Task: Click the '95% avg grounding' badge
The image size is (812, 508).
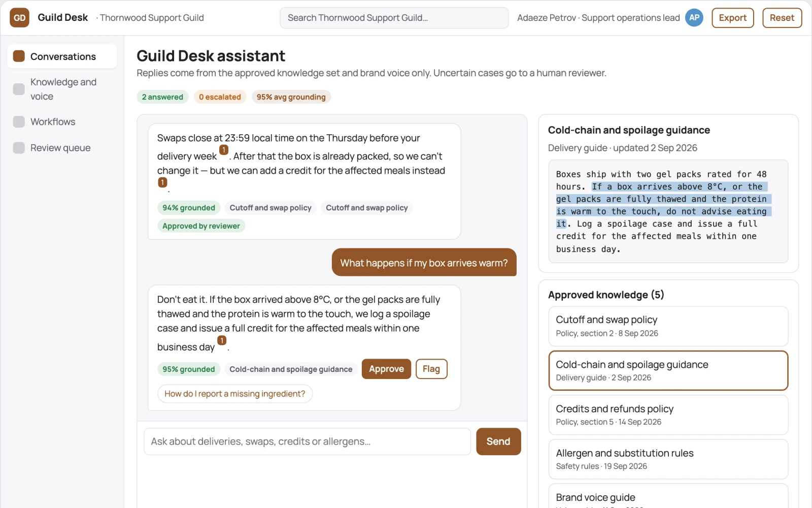Action: point(291,97)
